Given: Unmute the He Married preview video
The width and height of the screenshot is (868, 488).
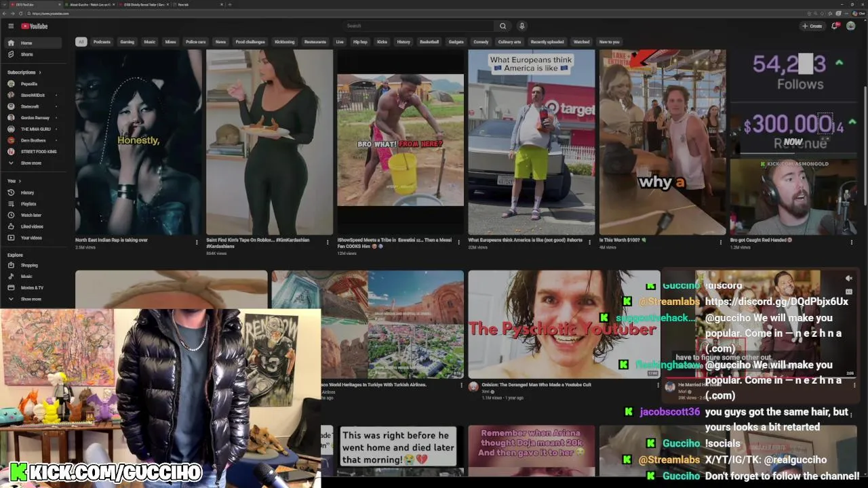Looking at the screenshot, I should [848, 279].
